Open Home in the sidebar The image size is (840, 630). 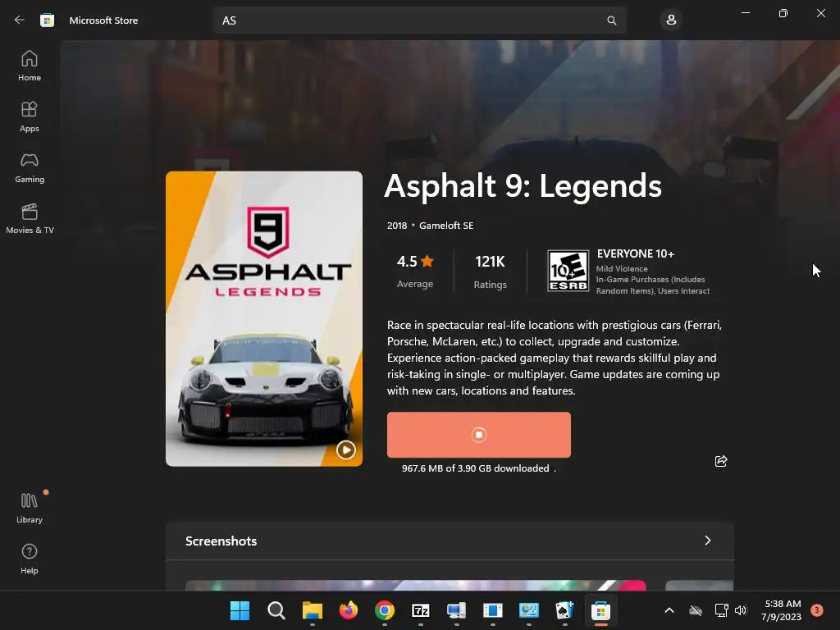point(30,66)
